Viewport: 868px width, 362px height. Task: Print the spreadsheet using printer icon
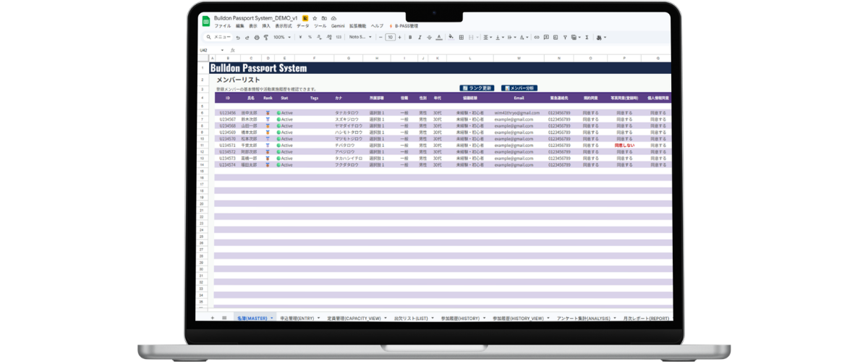coord(257,37)
